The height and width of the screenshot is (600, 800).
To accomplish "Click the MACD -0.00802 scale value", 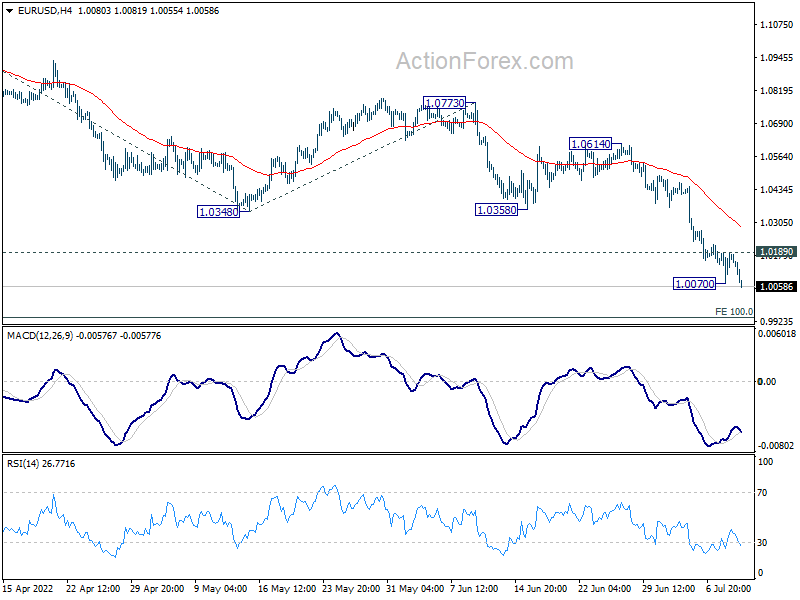I will pos(776,446).
